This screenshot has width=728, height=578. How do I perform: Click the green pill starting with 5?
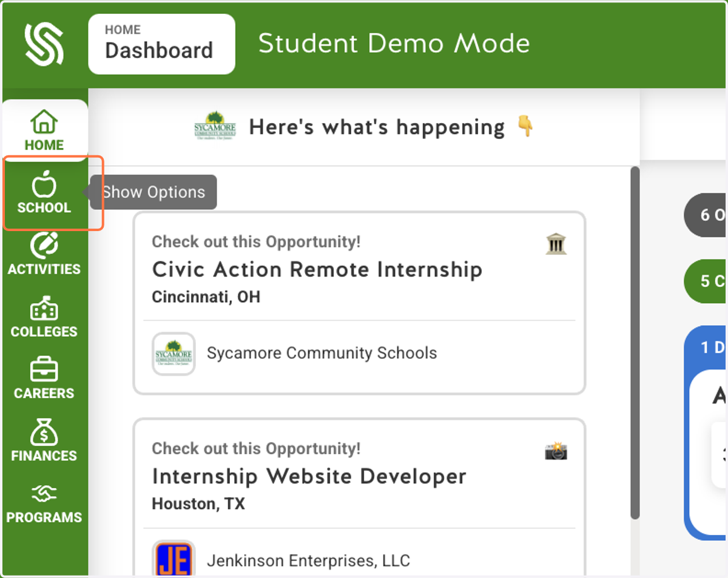tap(705, 281)
